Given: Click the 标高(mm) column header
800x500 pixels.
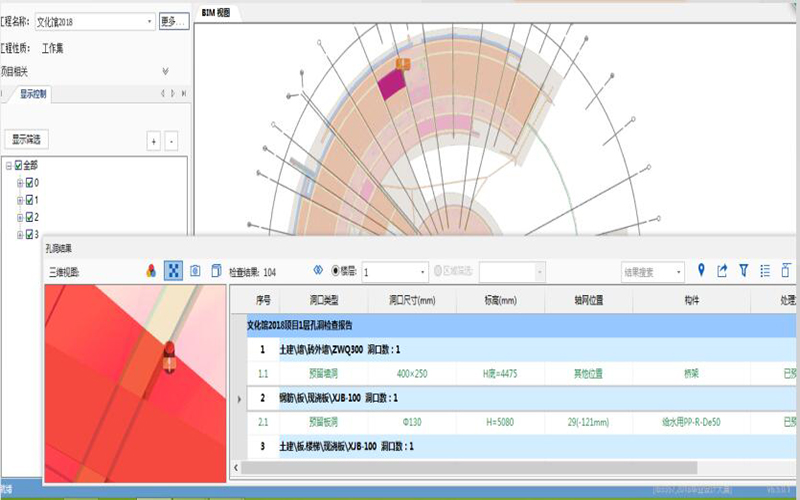Looking at the screenshot, I should click(501, 301).
